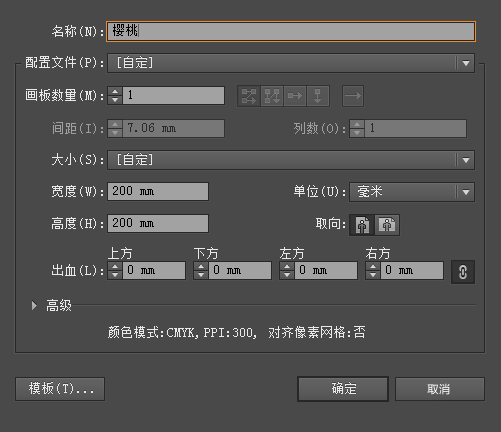Click the 右方 right bleed input field
This screenshot has height=432, width=501.
click(412, 270)
